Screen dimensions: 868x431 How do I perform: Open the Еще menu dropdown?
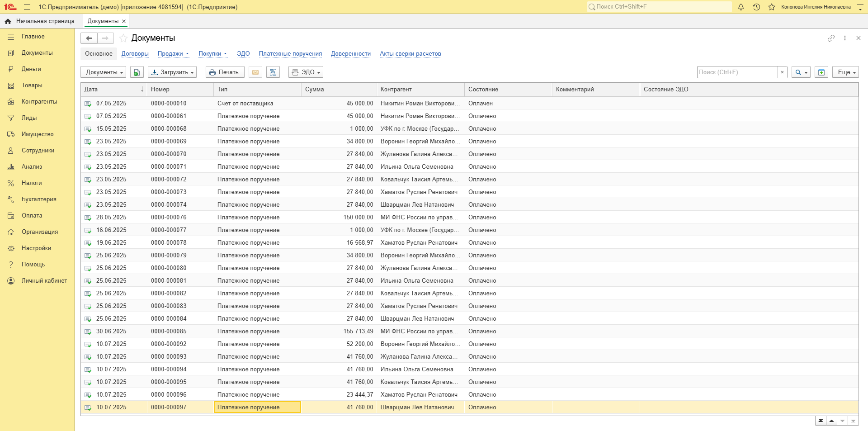[845, 72]
